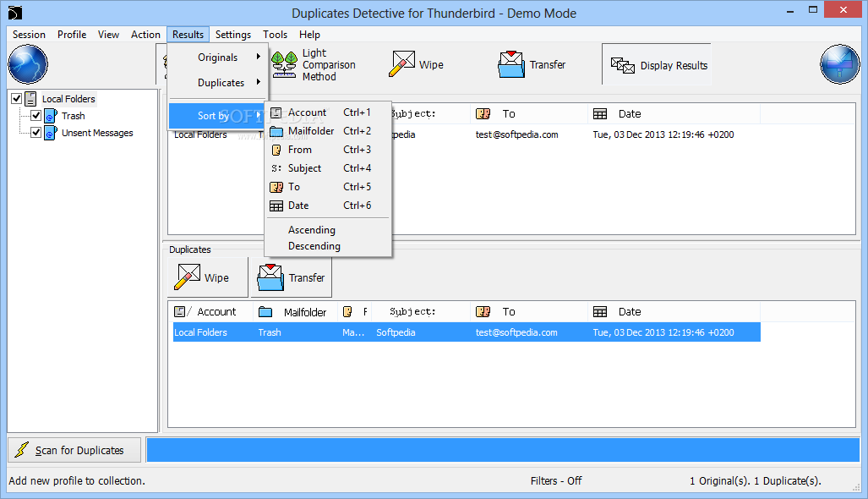
Task: Click the Duplicates panel Transfer button label
Action: pos(307,278)
